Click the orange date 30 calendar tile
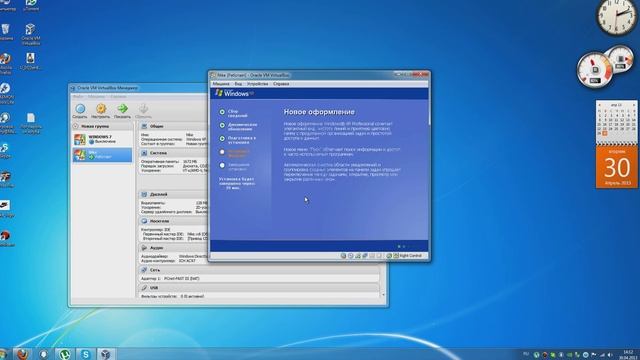The height and width of the screenshot is (360, 640). click(616, 167)
